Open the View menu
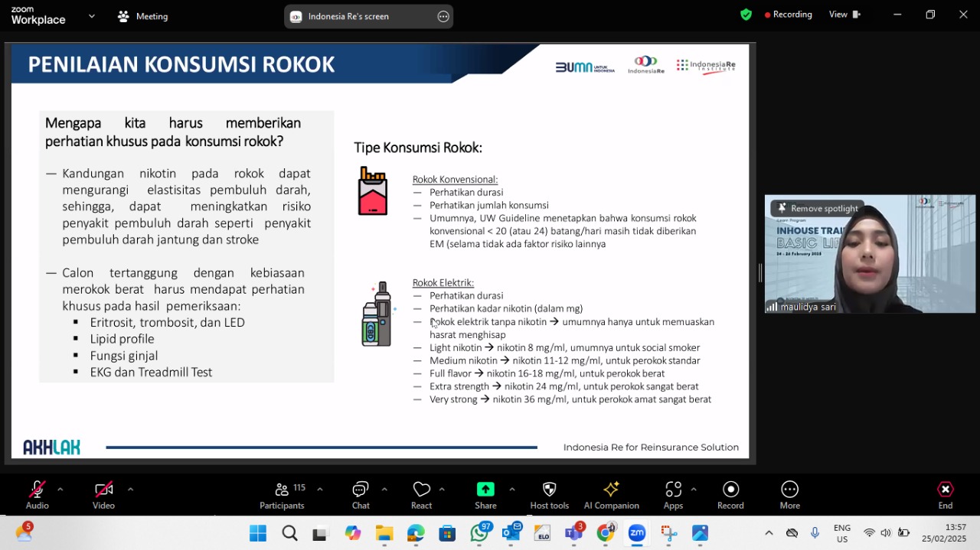The height and width of the screenshot is (550, 980). 844,15
